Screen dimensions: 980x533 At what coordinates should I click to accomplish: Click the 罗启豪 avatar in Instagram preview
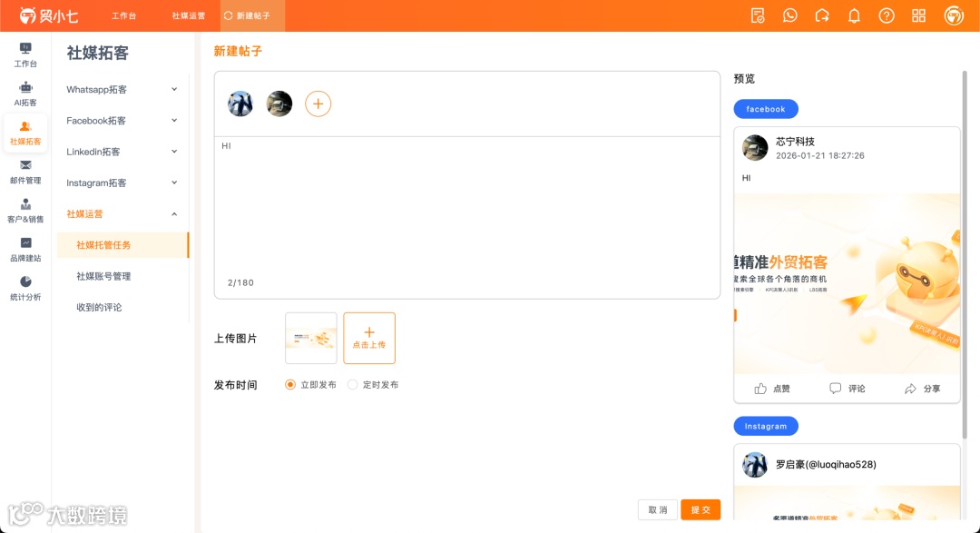pyautogui.click(x=755, y=465)
